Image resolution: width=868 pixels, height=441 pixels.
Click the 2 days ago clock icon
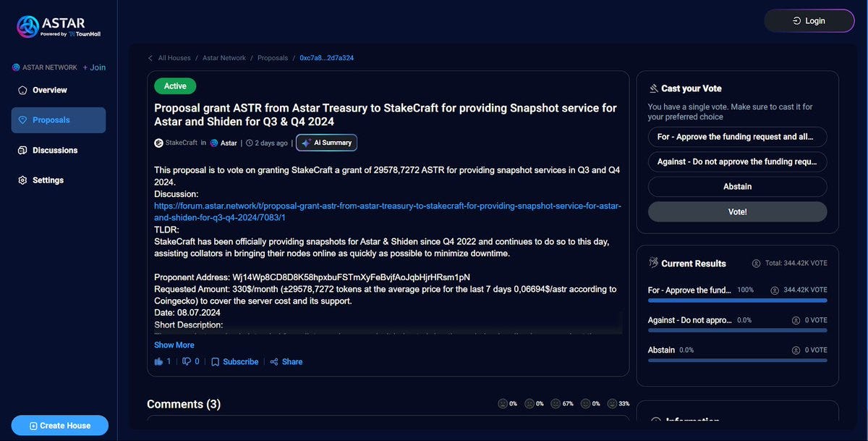click(250, 143)
